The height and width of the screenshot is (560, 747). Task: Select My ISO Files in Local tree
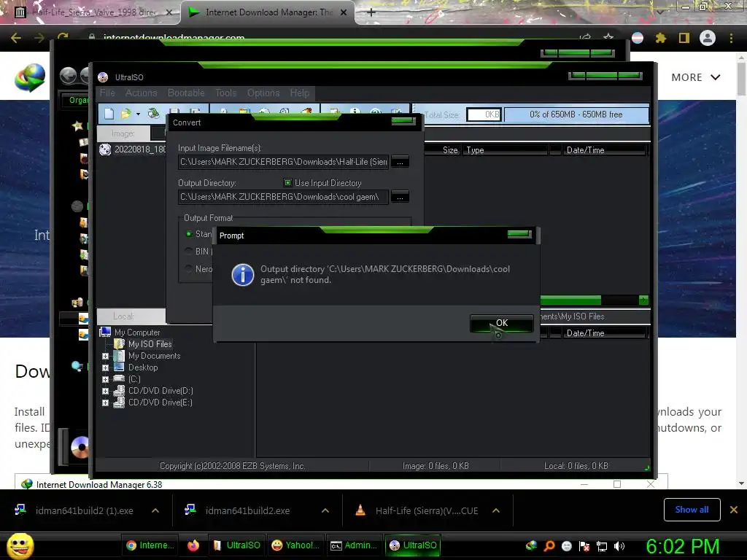click(150, 344)
